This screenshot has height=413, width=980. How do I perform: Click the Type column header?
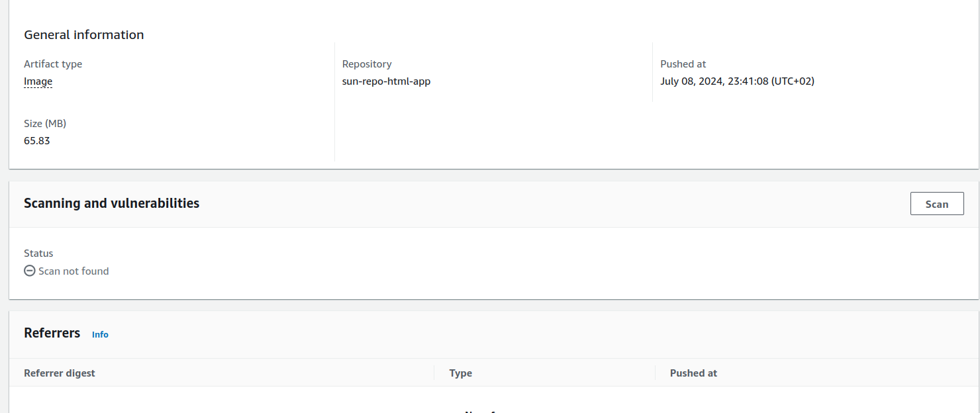pos(461,373)
